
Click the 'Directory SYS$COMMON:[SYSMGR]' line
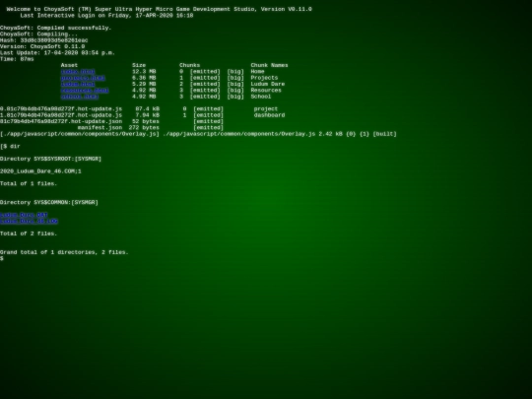tap(49, 202)
